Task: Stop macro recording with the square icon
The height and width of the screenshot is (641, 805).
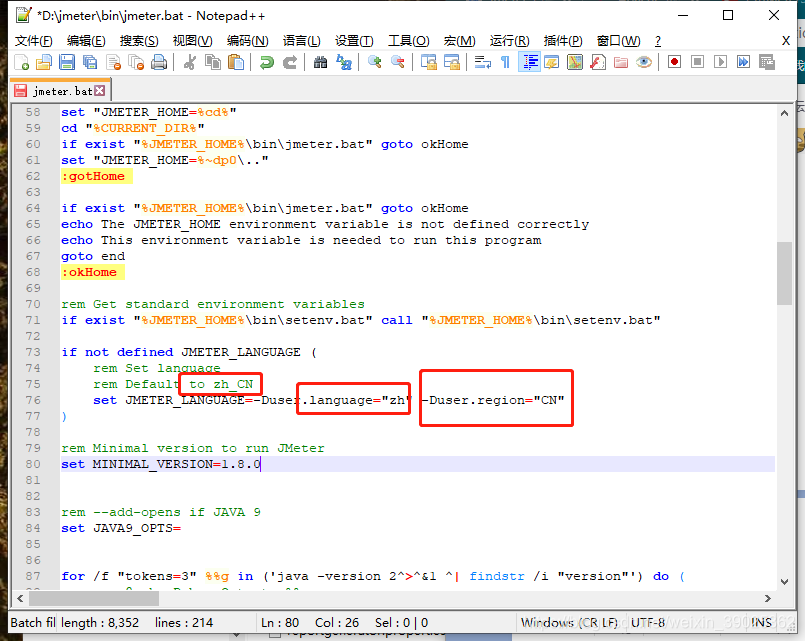Action: [x=697, y=63]
